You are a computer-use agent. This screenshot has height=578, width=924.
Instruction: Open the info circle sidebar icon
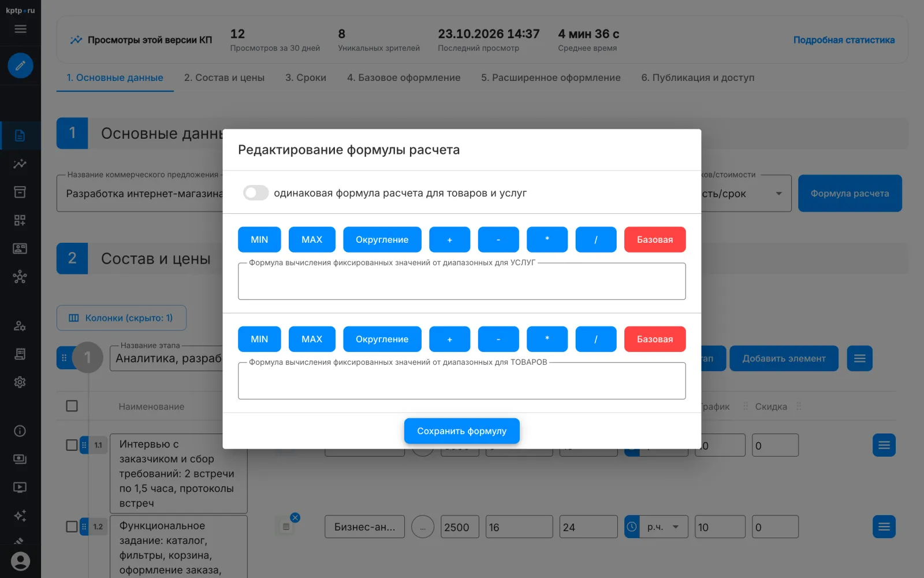[20, 431]
